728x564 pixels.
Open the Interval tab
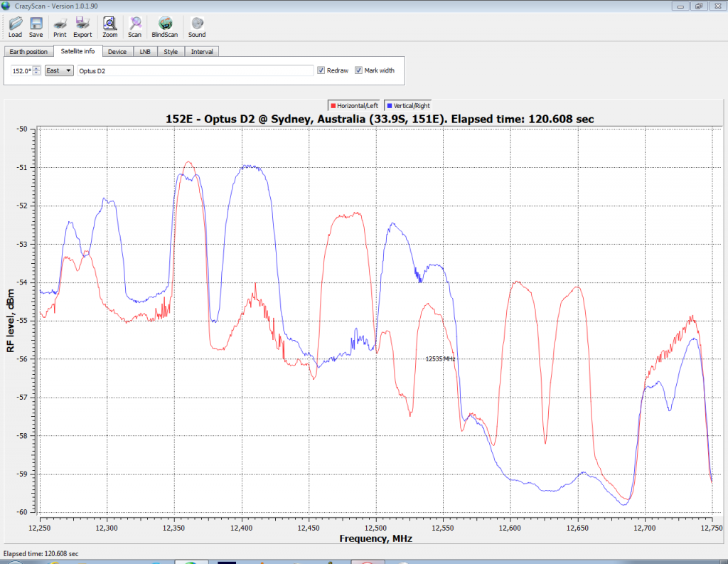(x=202, y=52)
